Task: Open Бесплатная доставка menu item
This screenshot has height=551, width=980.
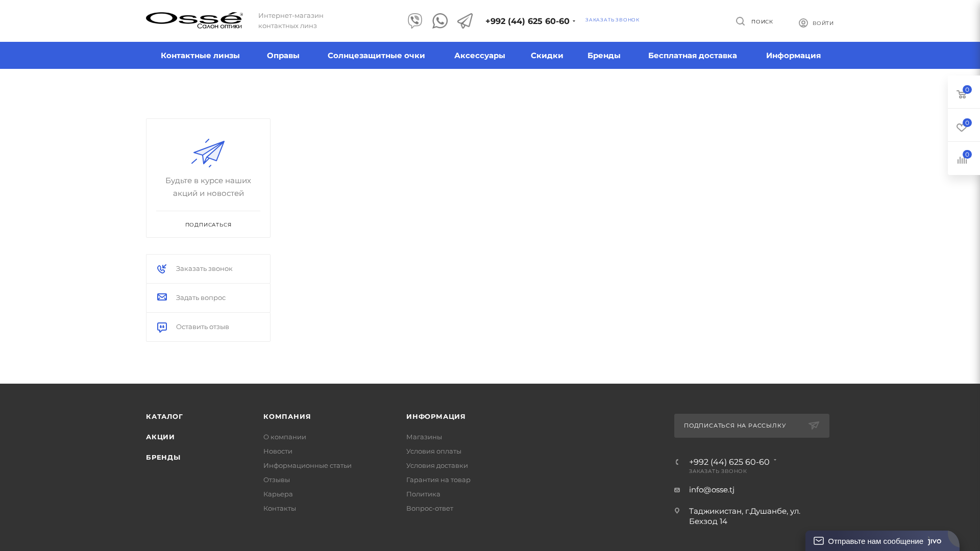Action: [x=693, y=56]
